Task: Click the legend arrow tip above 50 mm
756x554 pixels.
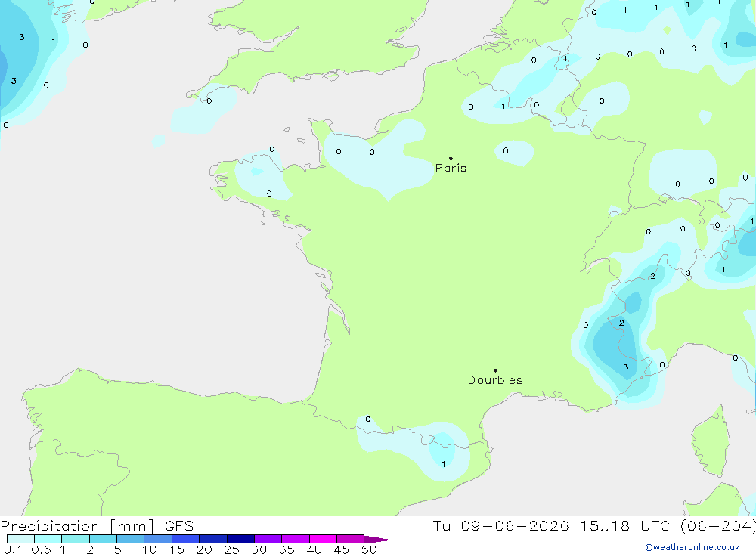Action: tap(379, 539)
